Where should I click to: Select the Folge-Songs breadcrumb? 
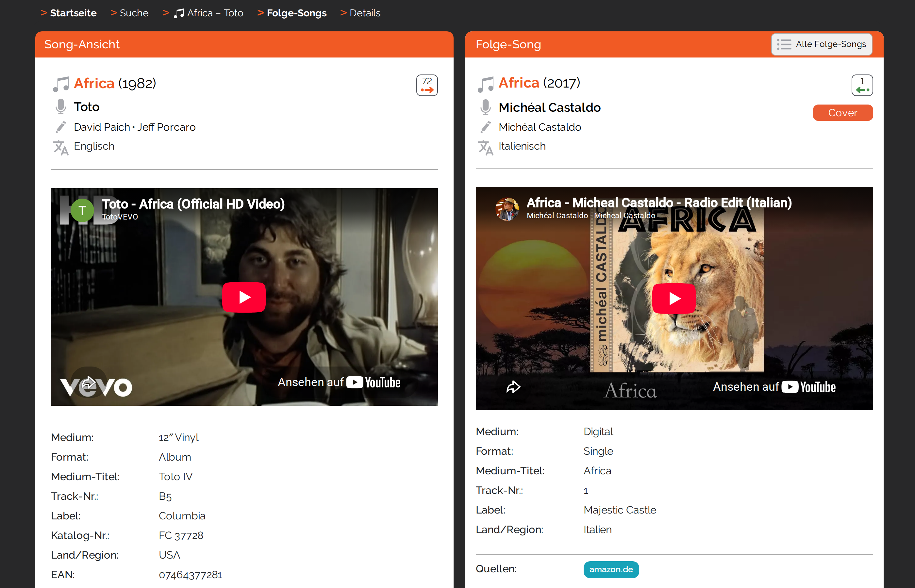click(296, 13)
